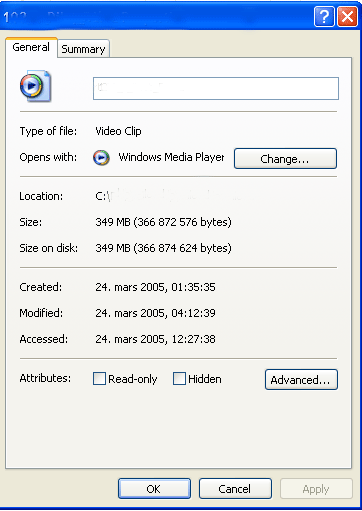362x511 pixels.
Task: Switch to the Summary tab
Action: pos(83,49)
